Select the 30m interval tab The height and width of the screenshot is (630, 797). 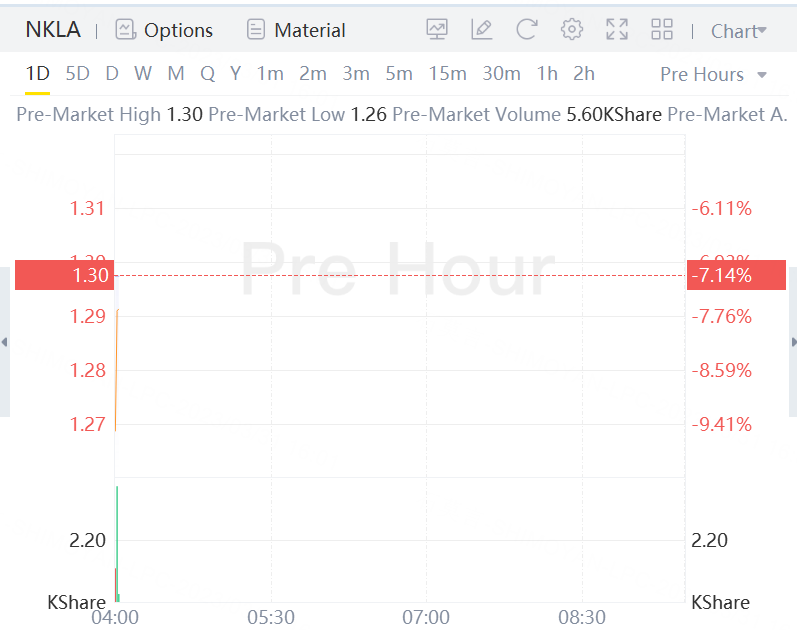pyautogui.click(x=501, y=74)
